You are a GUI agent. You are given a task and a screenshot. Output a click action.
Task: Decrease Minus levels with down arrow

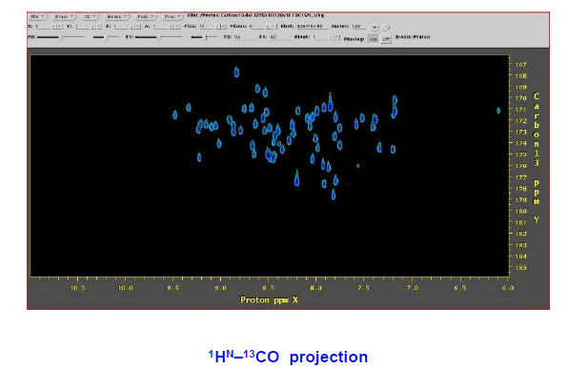click(274, 27)
